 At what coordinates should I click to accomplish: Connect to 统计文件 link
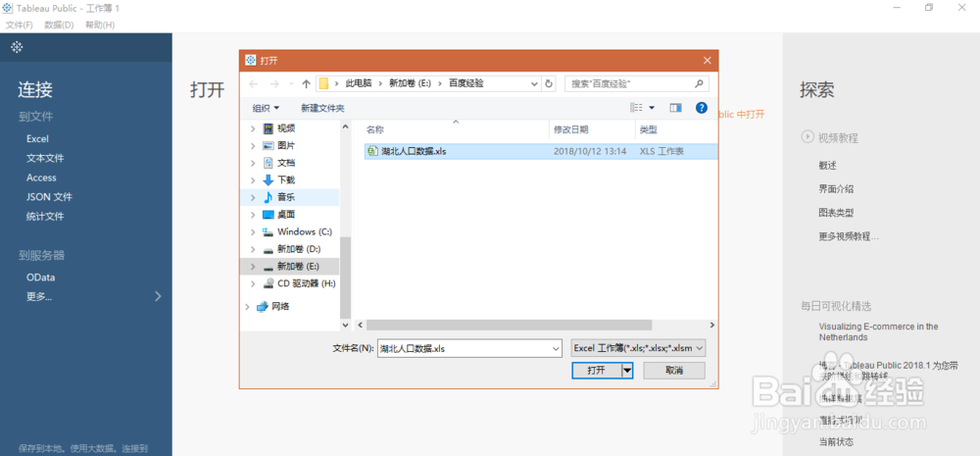[45, 217]
